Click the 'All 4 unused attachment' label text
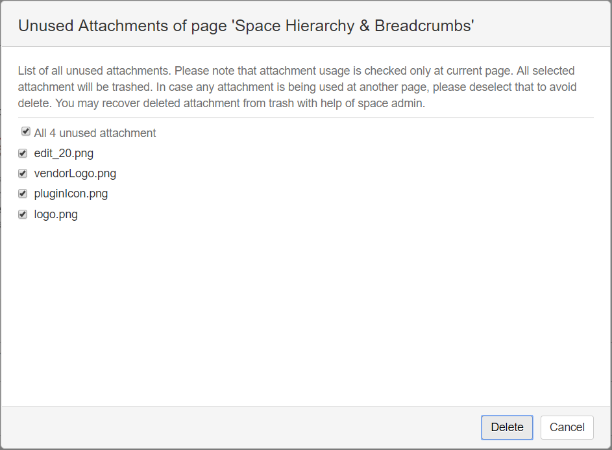612x450 pixels. tap(95, 133)
